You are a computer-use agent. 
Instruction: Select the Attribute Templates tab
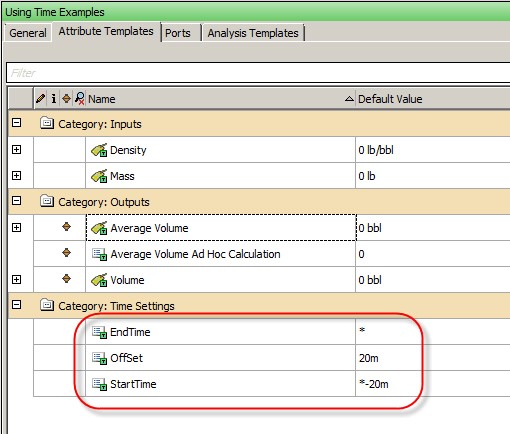(x=106, y=31)
